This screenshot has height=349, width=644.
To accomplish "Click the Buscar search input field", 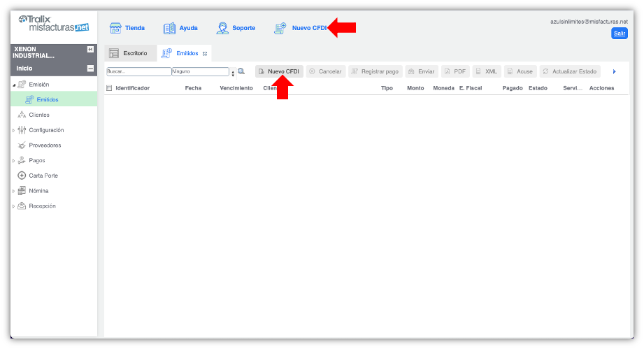I will 138,71.
